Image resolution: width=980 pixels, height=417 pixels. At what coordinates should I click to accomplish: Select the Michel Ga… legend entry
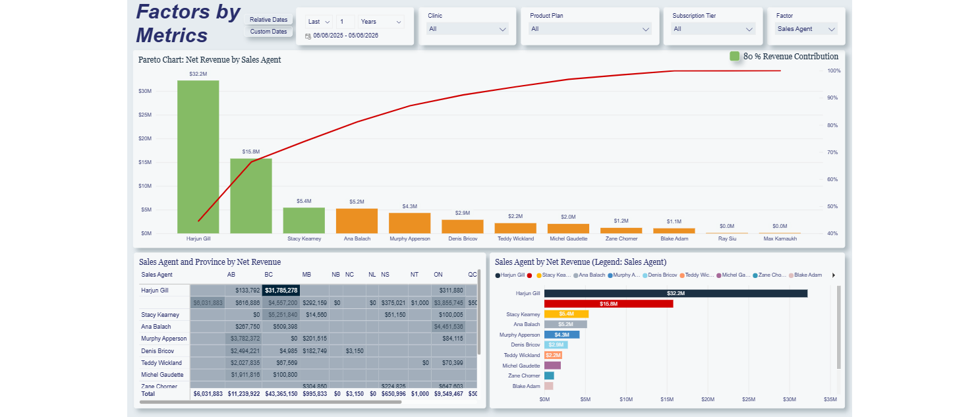coord(733,275)
